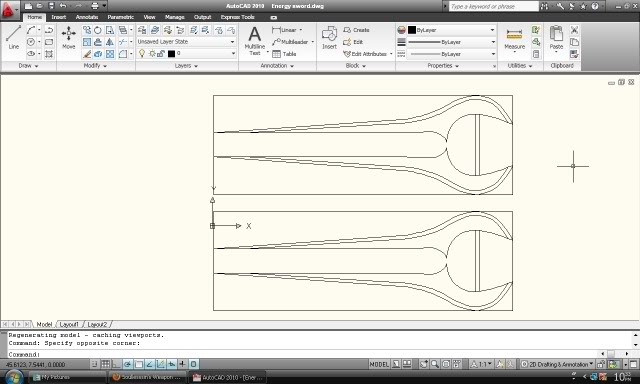Open the ByLayer lineweight dropdown

[451, 42]
